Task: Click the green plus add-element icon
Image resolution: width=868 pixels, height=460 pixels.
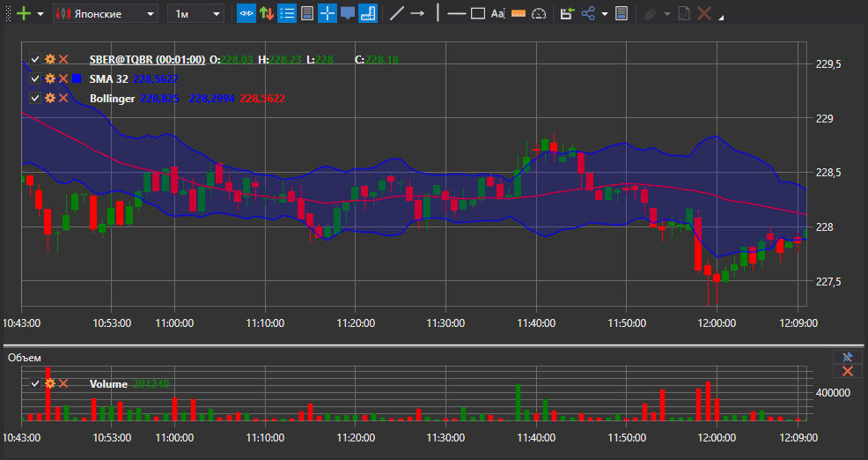Action: tap(24, 13)
